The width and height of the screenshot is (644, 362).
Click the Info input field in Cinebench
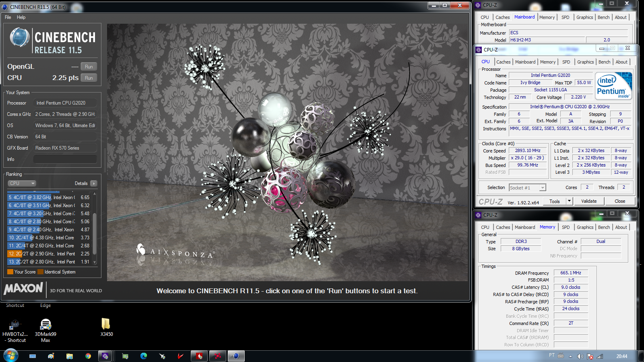[65, 159]
